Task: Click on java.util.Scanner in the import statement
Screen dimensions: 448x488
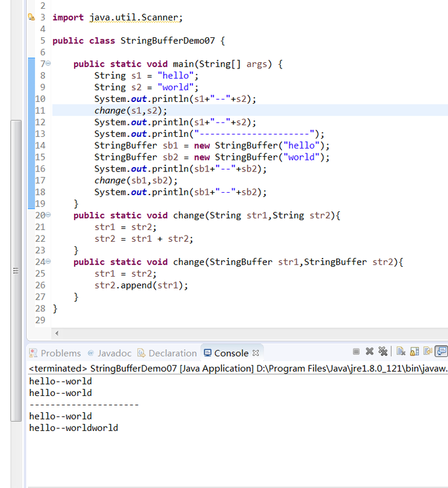Action: [134, 17]
